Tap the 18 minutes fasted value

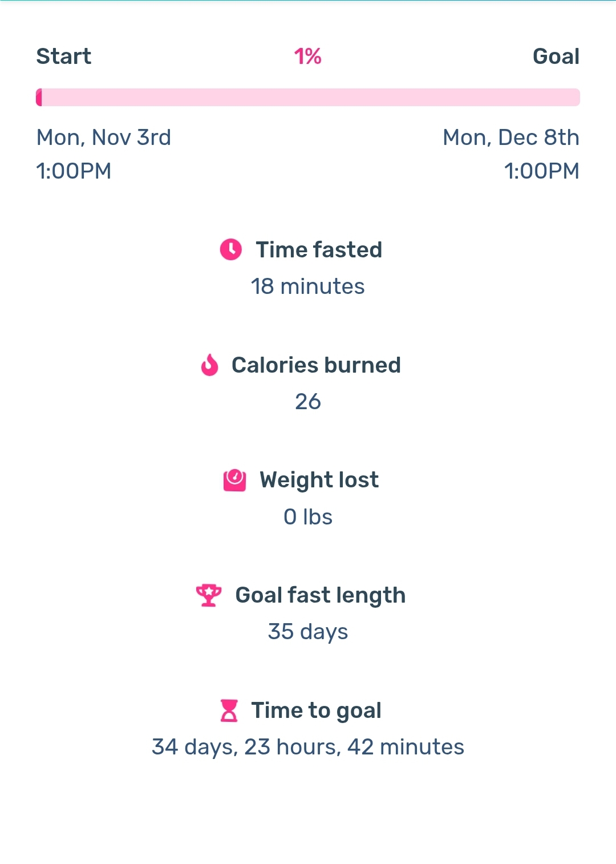(308, 286)
